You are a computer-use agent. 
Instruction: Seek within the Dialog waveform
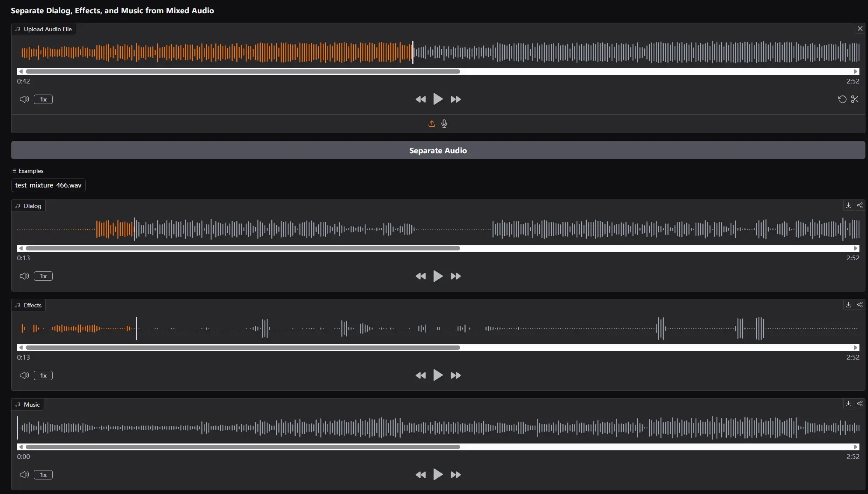point(438,229)
